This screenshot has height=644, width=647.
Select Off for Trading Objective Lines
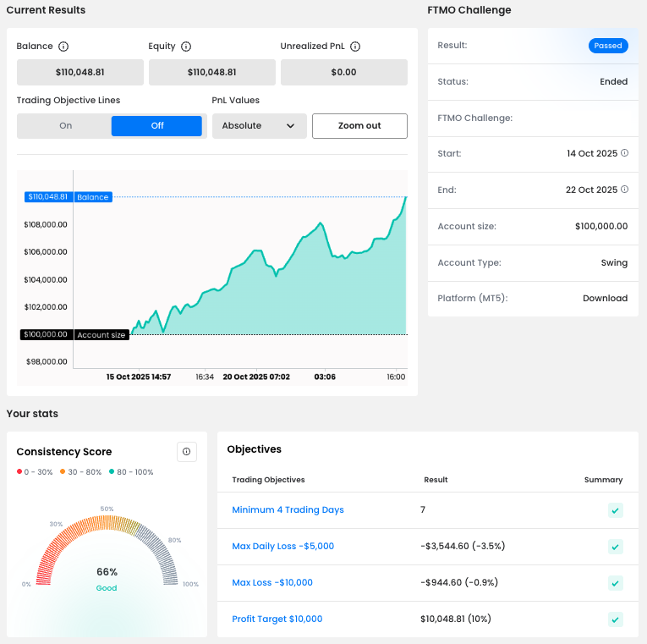coord(157,126)
